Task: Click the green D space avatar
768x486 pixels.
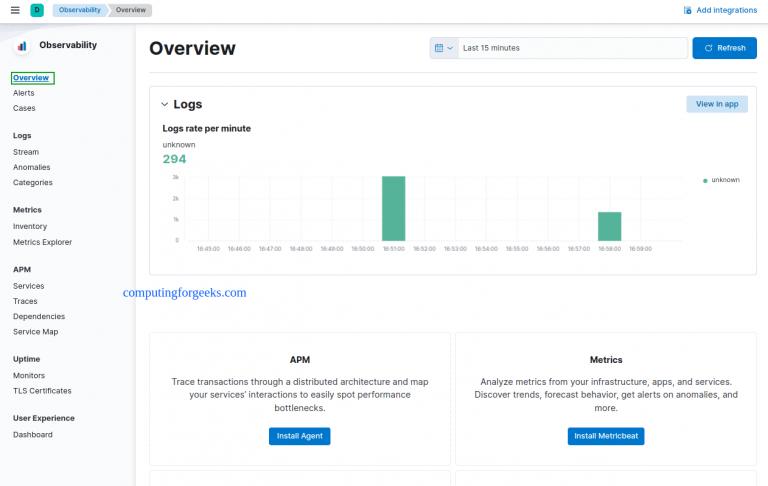Action: coord(37,10)
